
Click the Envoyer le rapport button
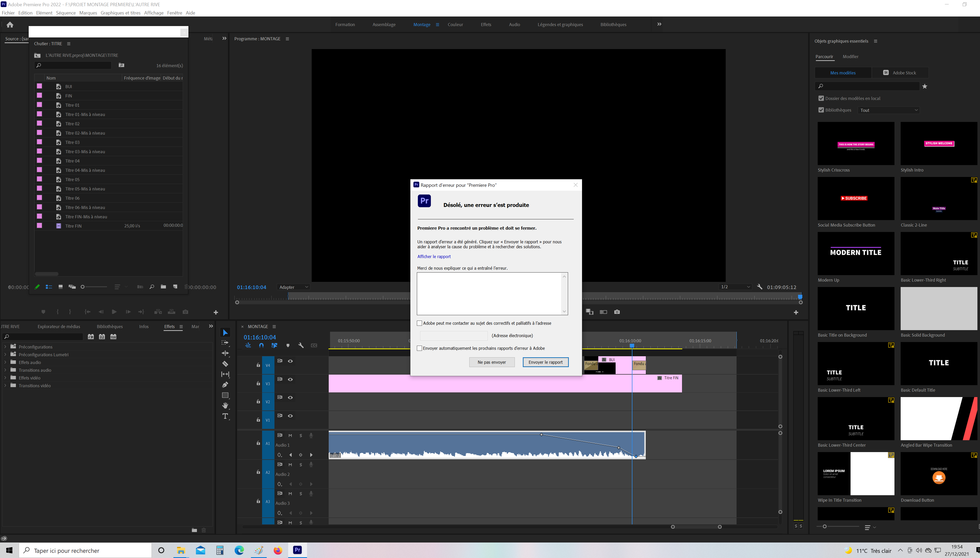(x=545, y=362)
